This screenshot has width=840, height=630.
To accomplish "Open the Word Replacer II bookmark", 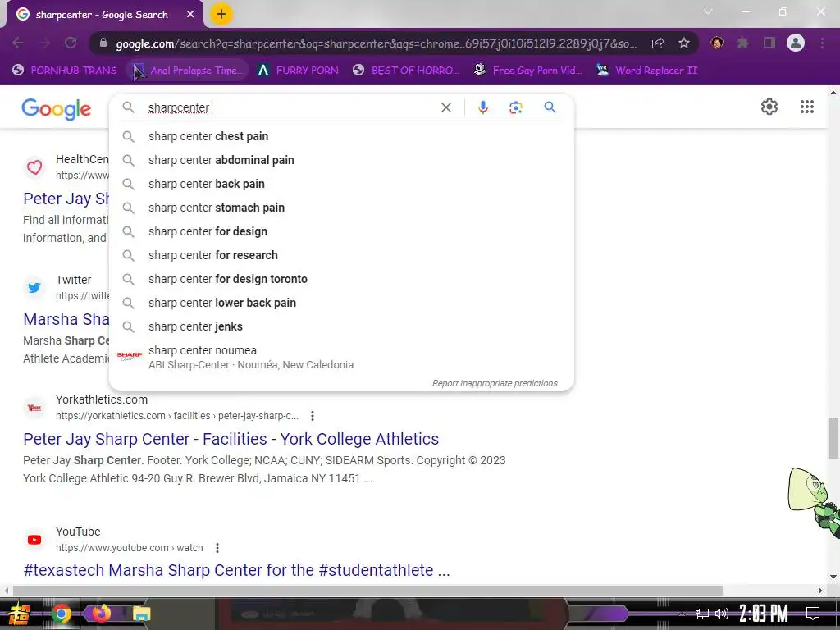I will click(647, 71).
